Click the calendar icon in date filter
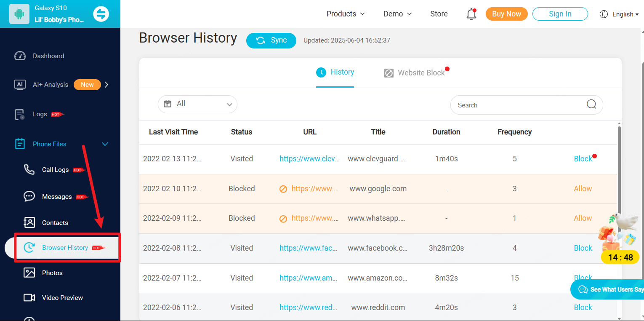This screenshot has width=644, height=321. pyautogui.click(x=168, y=104)
